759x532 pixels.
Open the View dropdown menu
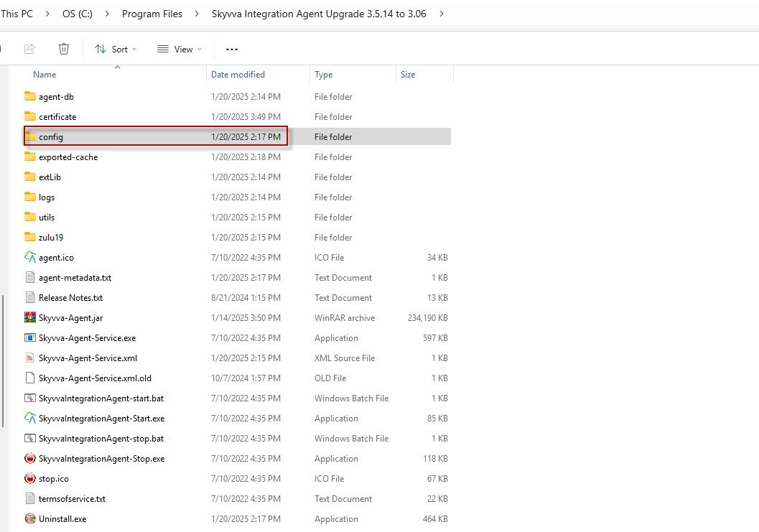(x=180, y=49)
